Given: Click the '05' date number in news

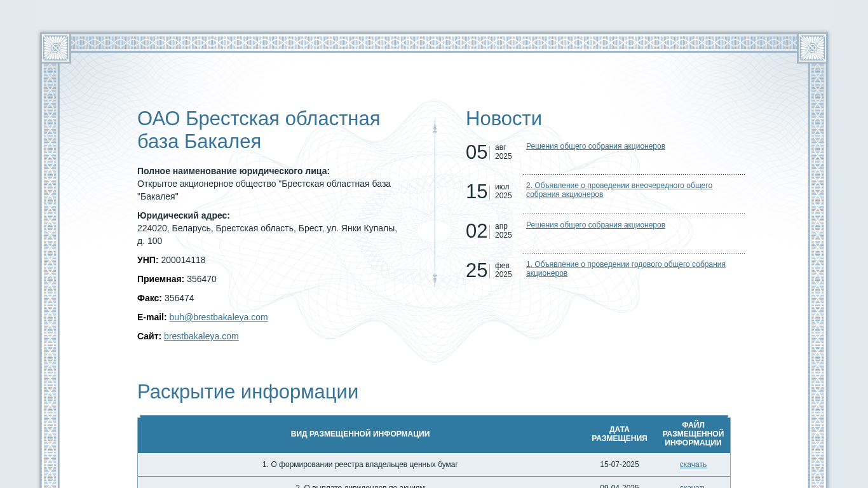Looking at the screenshot, I should [x=476, y=152].
